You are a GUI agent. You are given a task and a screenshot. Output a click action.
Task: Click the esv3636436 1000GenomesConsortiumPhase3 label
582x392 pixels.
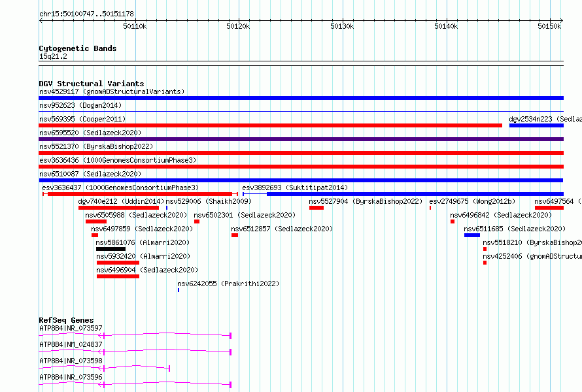118,160
